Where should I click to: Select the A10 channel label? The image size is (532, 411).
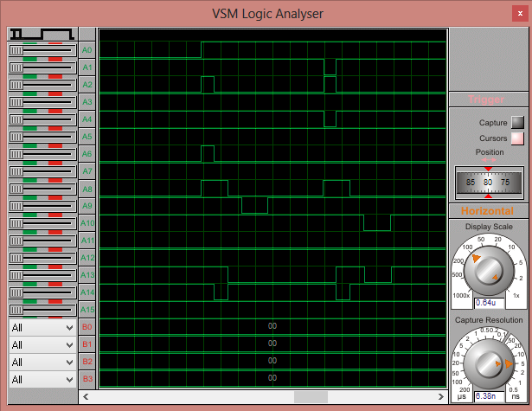pos(87,223)
